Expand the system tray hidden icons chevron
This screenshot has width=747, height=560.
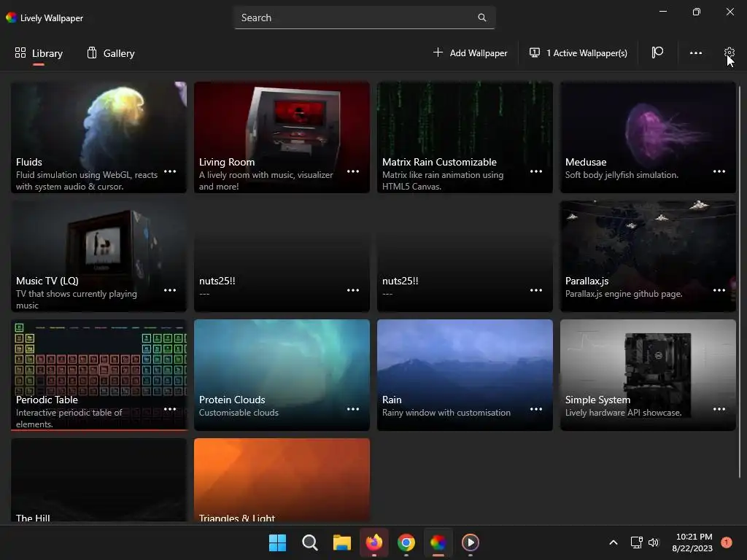[x=614, y=542]
